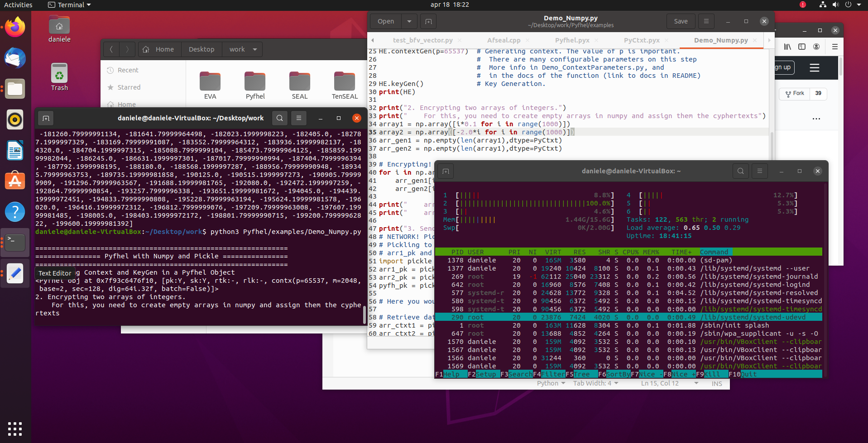Toggle INS overwrite mode in gedit status bar
The width and height of the screenshot is (868, 443).
point(716,383)
